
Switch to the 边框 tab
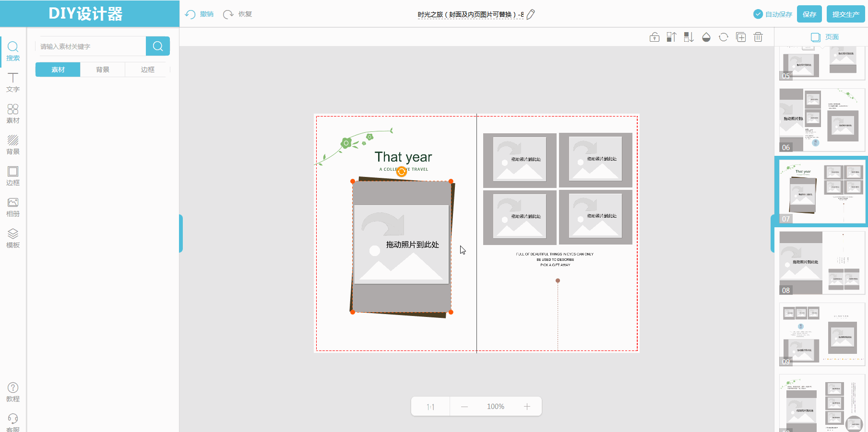147,70
